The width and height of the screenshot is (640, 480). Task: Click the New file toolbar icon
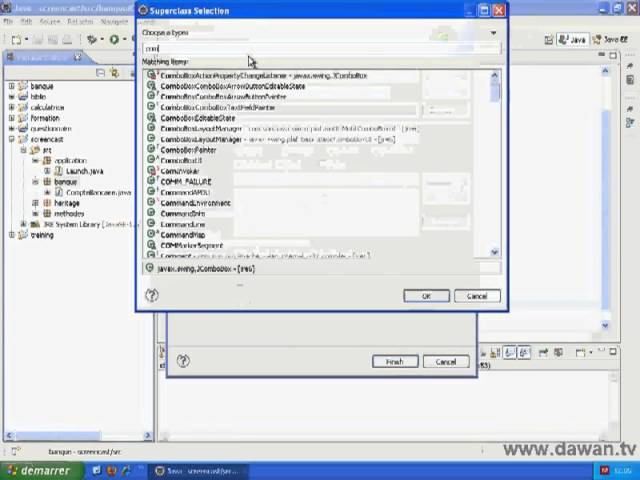[x=16, y=40]
